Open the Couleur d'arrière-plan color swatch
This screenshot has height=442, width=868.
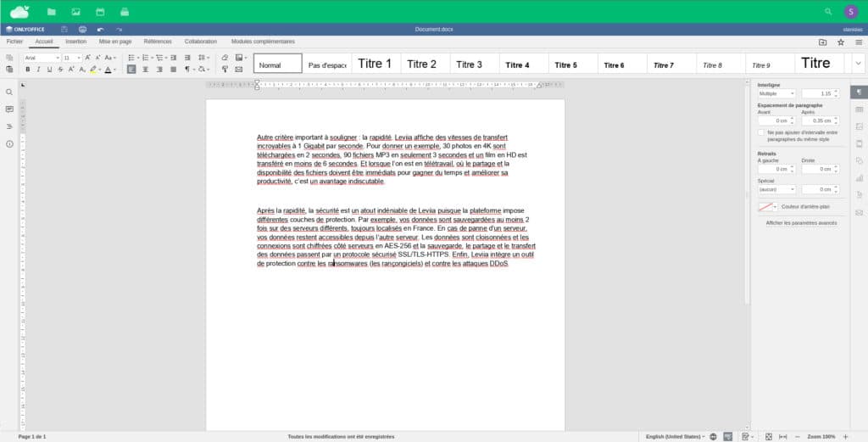click(767, 206)
